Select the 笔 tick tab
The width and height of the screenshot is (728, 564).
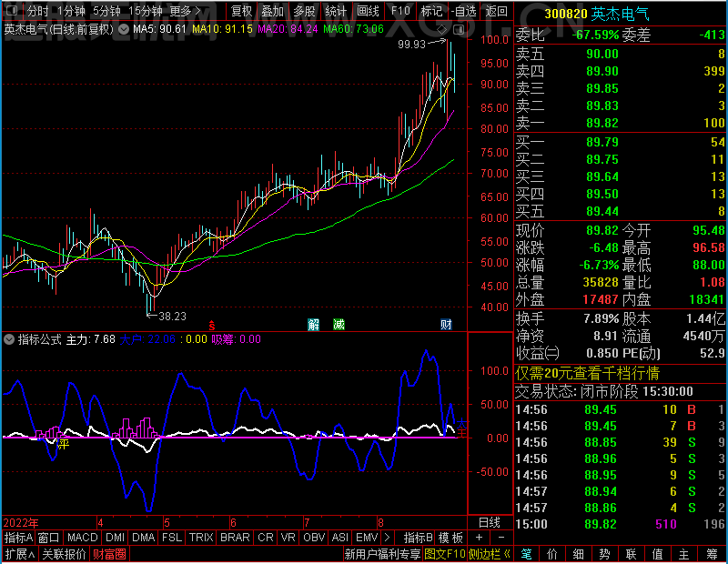pyautogui.click(x=526, y=554)
